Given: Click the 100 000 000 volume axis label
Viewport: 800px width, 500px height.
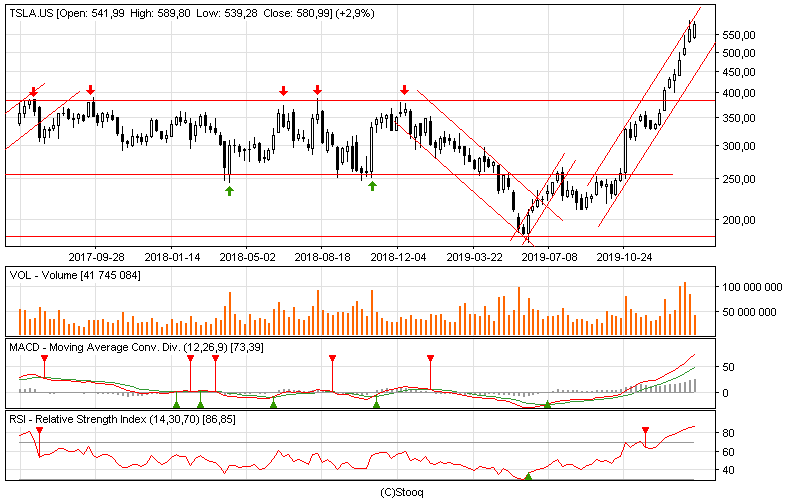Looking at the screenshot, I should coord(752,287).
